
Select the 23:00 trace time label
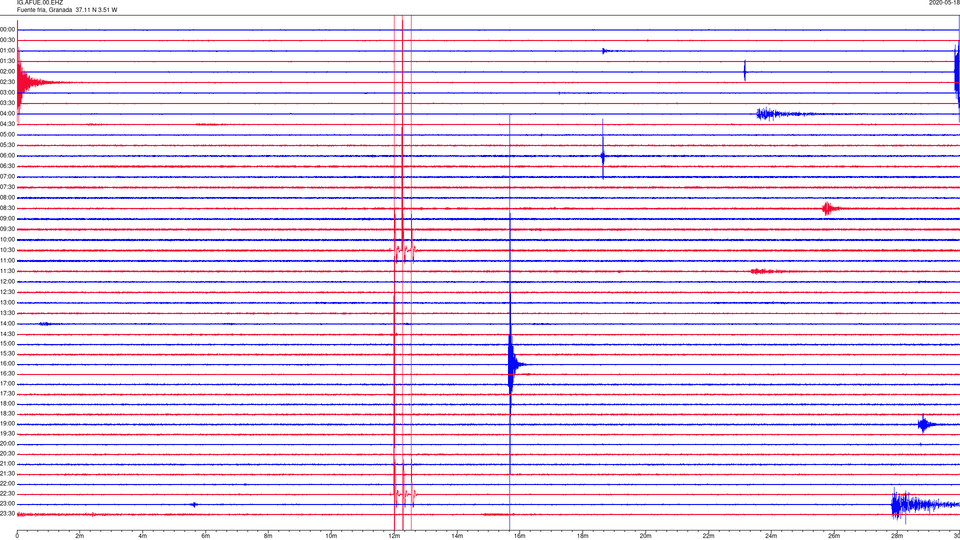pos(8,504)
